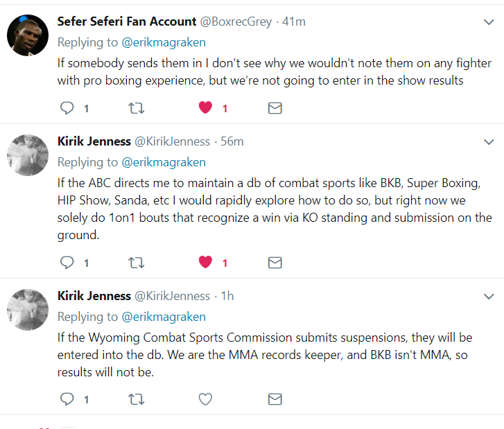View Sefer Seferi Fan Account profile picture
This screenshot has width=504, height=429.
pos(27,35)
